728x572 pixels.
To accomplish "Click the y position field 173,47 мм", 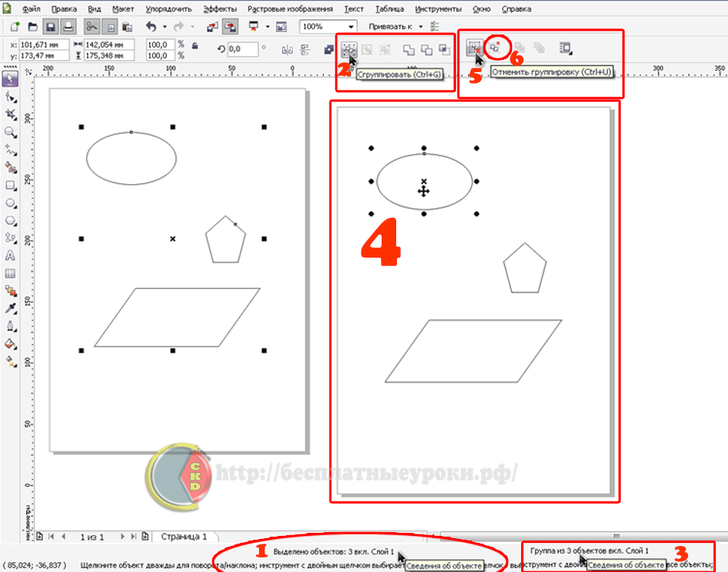I will (44, 55).
